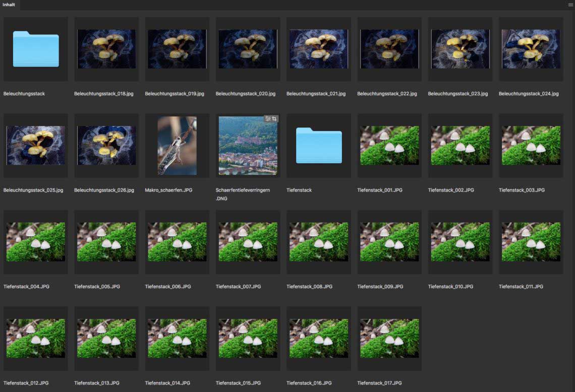The height and width of the screenshot is (392, 575).
Task: Click the Tiefenstack folder name label
Action: 299,190
